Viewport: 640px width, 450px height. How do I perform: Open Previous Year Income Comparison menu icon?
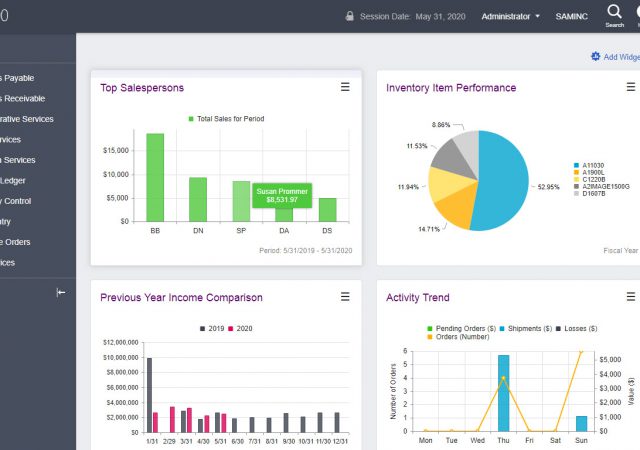pos(345,297)
